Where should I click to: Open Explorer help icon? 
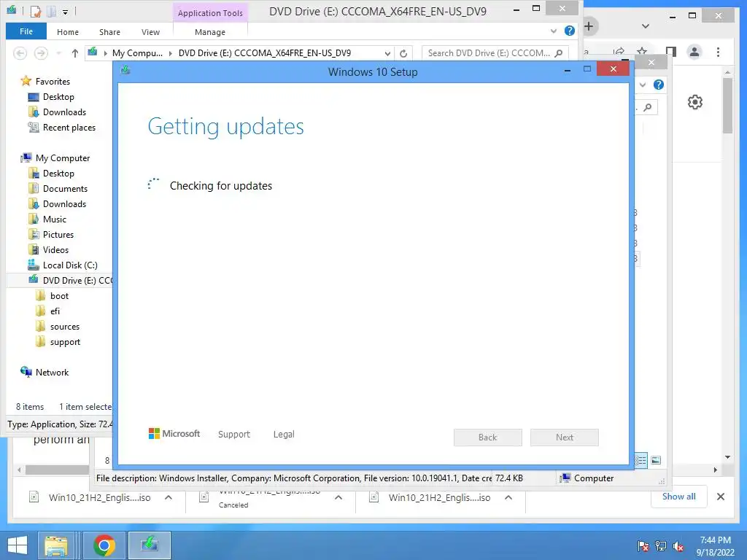[x=569, y=31]
